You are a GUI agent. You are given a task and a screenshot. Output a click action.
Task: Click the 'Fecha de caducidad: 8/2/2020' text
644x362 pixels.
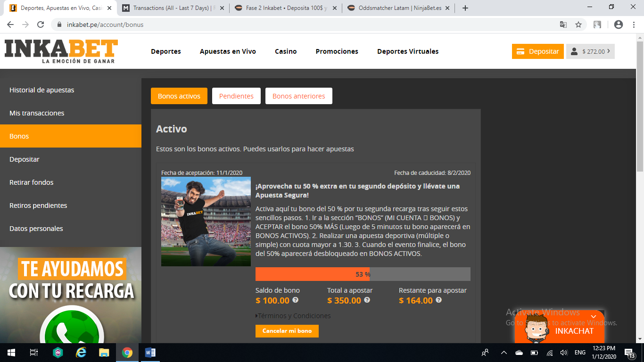click(432, 173)
